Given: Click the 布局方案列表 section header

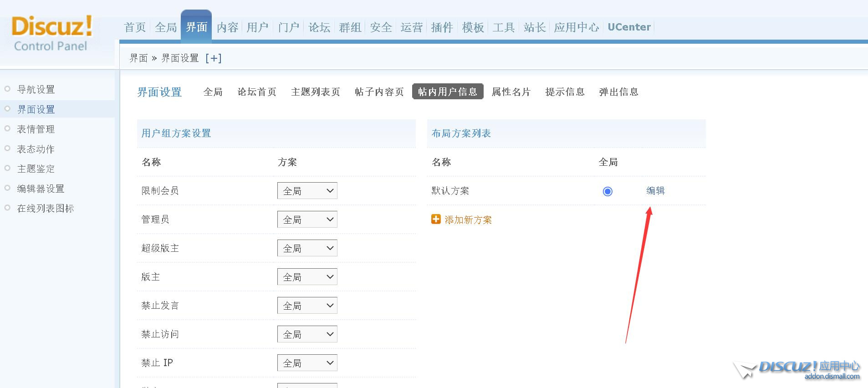Looking at the screenshot, I should pyautogui.click(x=461, y=133).
